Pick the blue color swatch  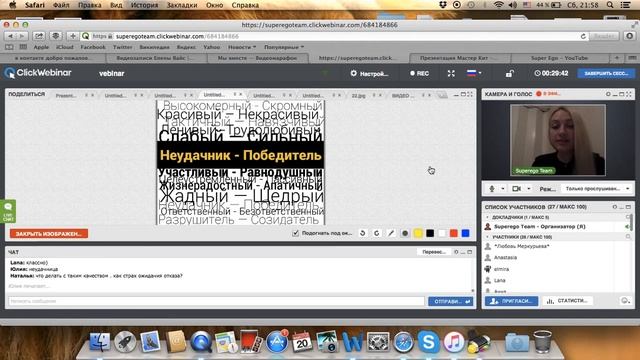click(465, 233)
